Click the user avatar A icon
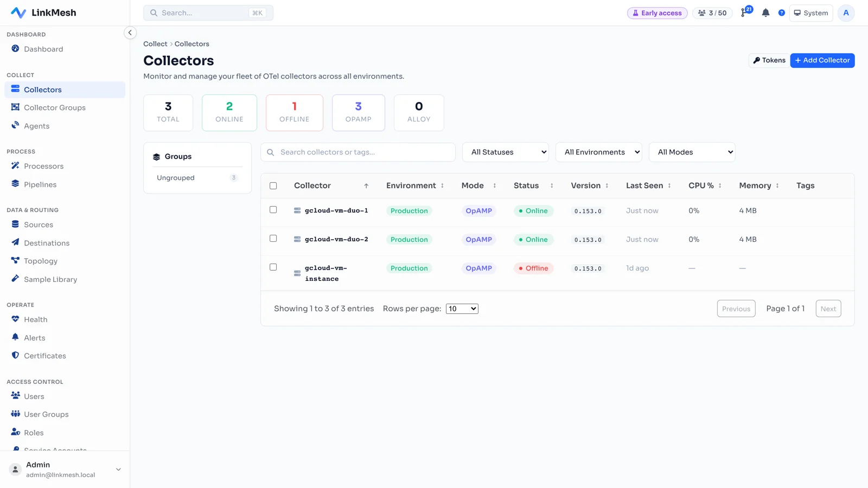This screenshot has height=488, width=868. point(846,12)
